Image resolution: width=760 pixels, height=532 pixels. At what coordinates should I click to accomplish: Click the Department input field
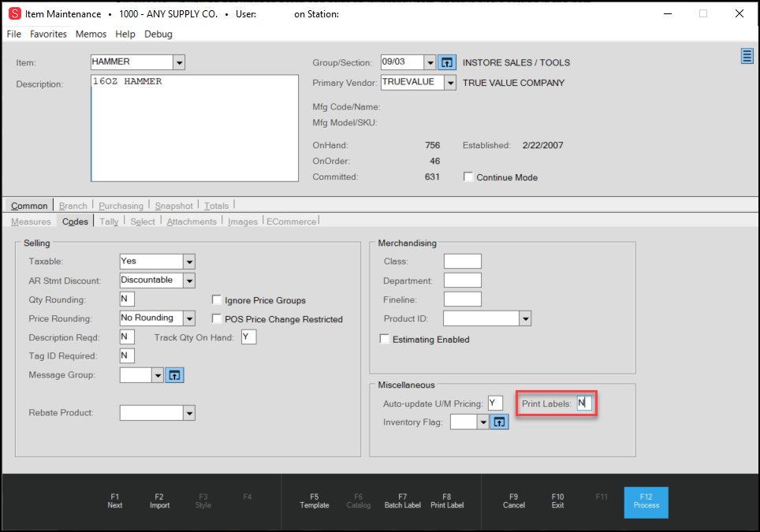click(x=463, y=280)
